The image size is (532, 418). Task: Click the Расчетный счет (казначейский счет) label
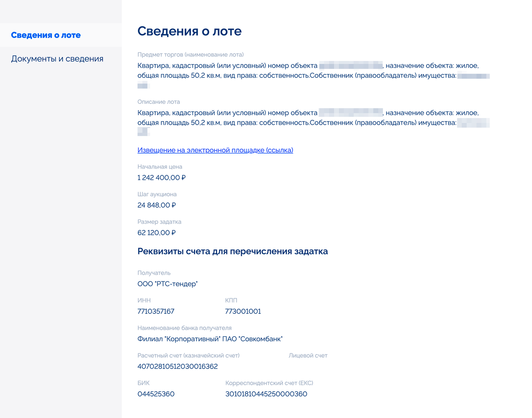(x=188, y=355)
